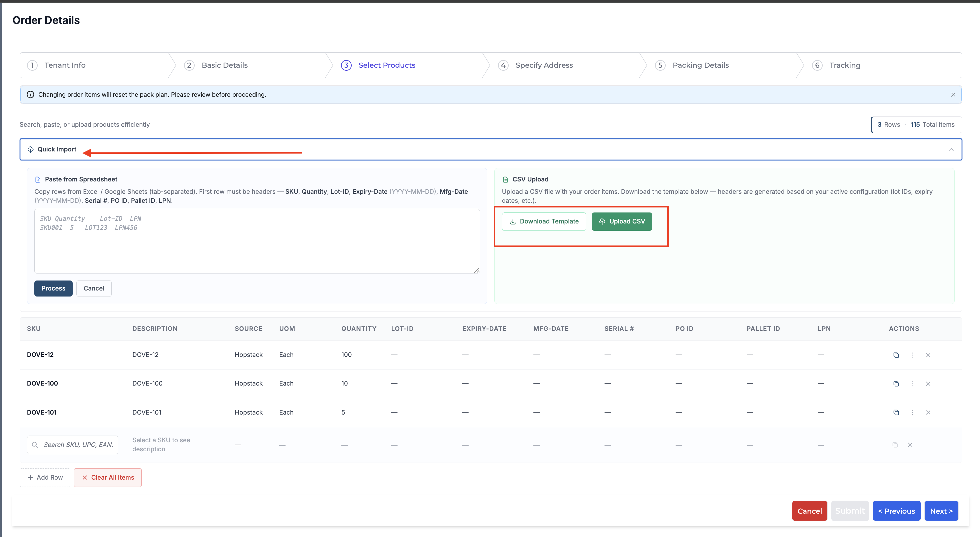This screenshot has width=980, height=537.
Task: Delete the DOVE-101 row
Action: [x=928, y=413]
